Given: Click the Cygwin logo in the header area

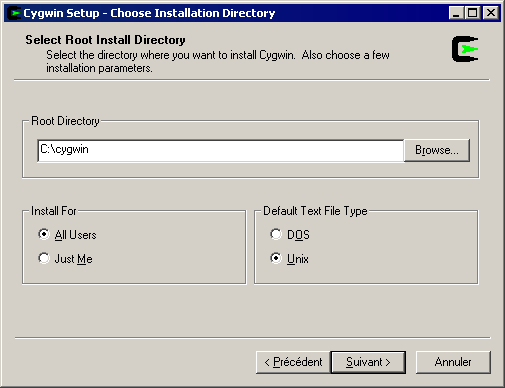Looking at the screenshot, I should (x=465, y=49).
